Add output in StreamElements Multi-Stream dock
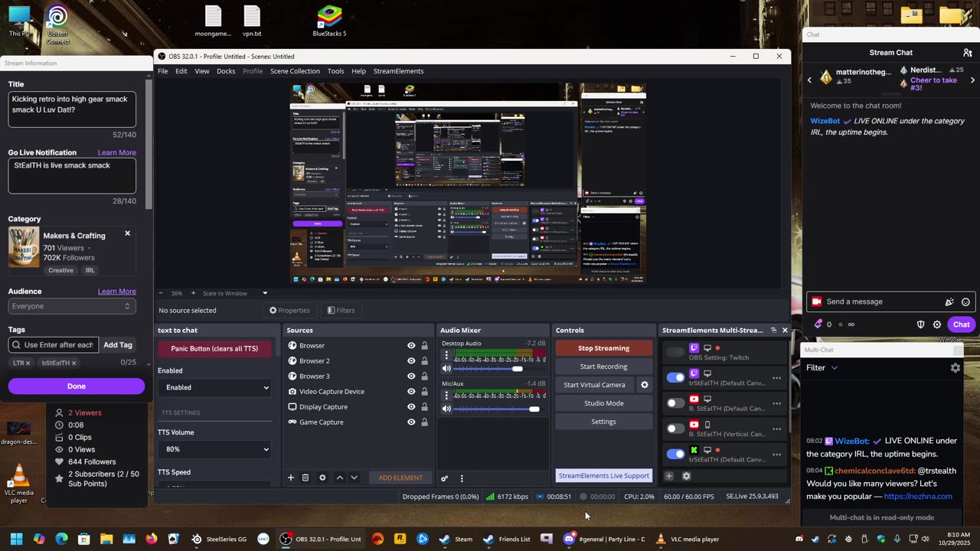Image resolution: width=980 pixels, height=551 pixels. [668, 476]
